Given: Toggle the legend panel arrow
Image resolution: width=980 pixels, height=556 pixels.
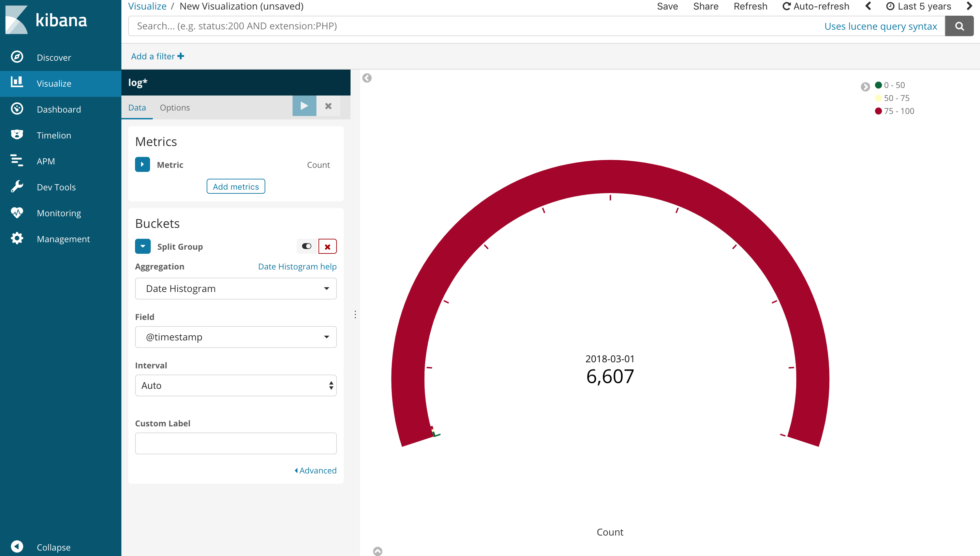Looking at the screenshot, I should pos(865,87).
